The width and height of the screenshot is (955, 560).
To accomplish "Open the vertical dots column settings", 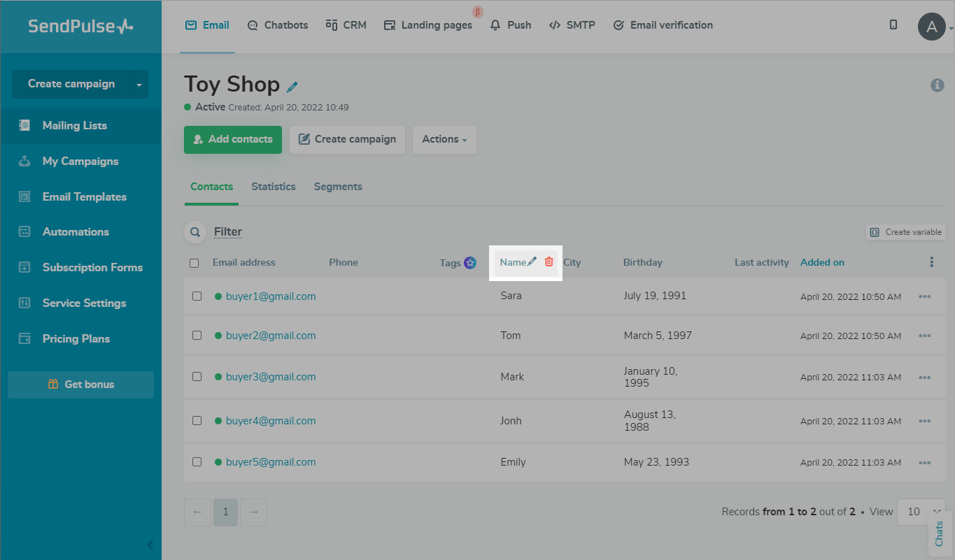I will [931, 262].
